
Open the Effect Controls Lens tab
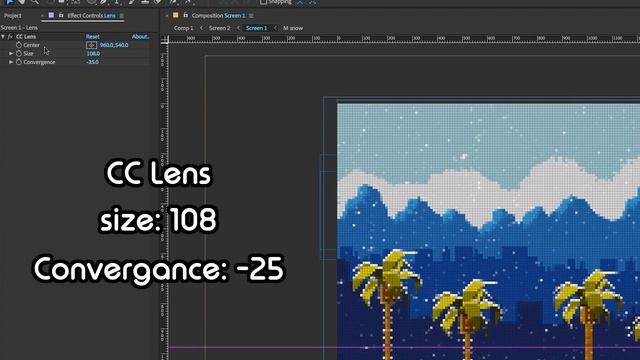(91, 16)
